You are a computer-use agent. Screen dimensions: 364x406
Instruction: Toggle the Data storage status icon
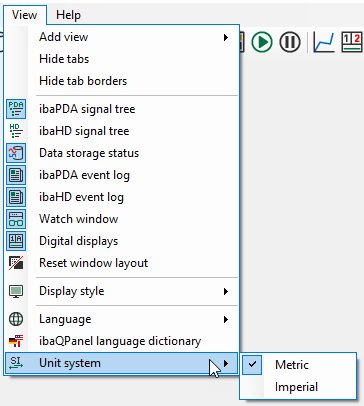point(16,153)
